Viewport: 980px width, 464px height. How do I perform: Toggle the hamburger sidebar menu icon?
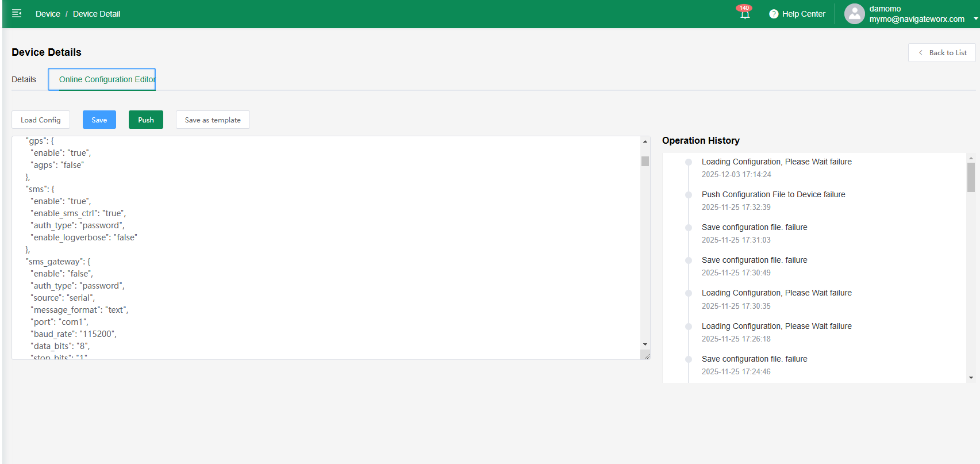[x=17, y=13]
